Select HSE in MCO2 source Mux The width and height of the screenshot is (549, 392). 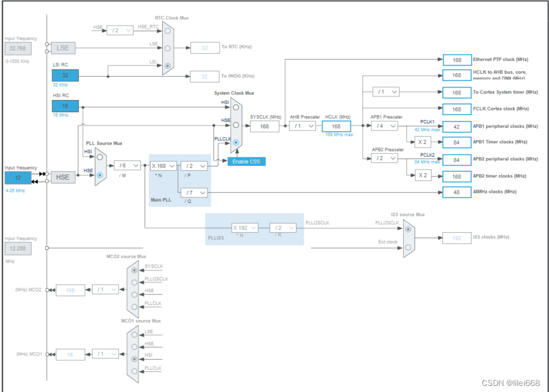pyautogui.click(x=134, y=294)
